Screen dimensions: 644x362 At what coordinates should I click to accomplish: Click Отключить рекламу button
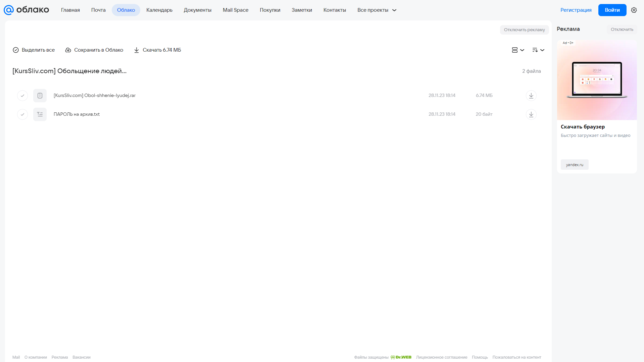pos(524,30)
